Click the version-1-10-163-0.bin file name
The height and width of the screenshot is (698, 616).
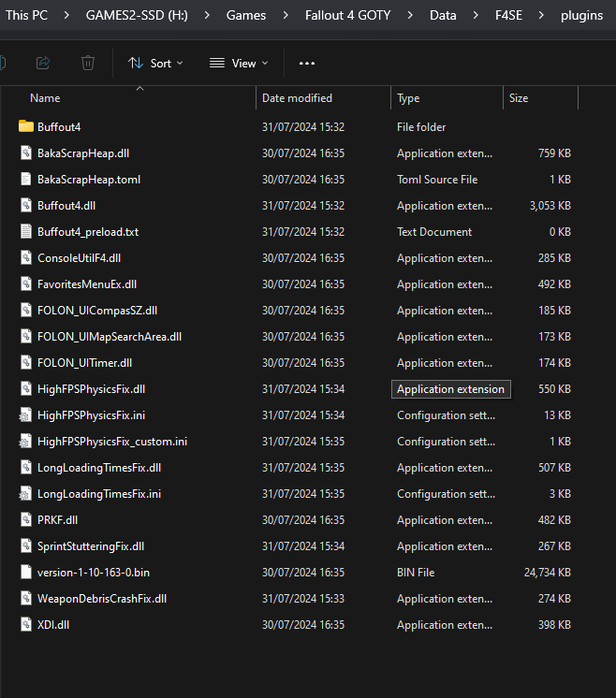pos(94,573)
